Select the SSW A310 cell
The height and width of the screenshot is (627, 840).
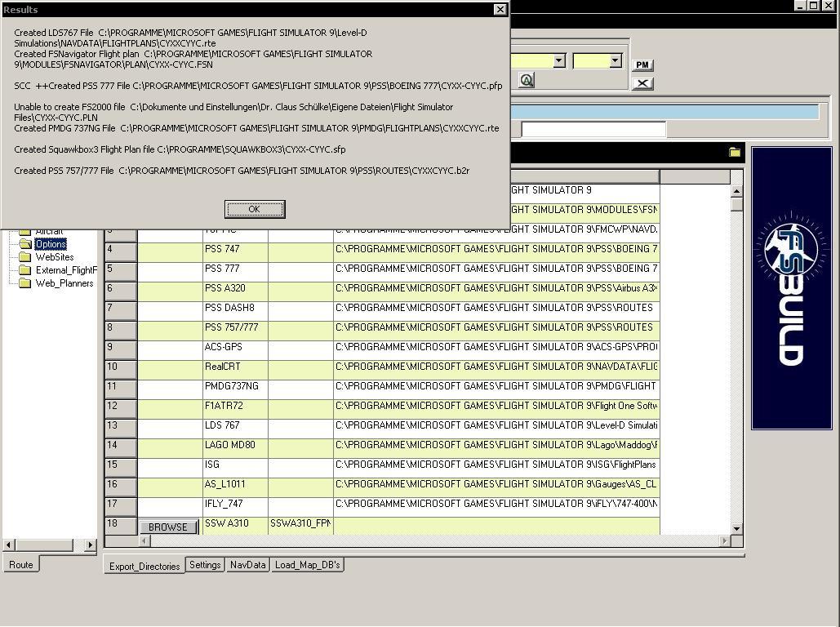[x=235, y=526]
